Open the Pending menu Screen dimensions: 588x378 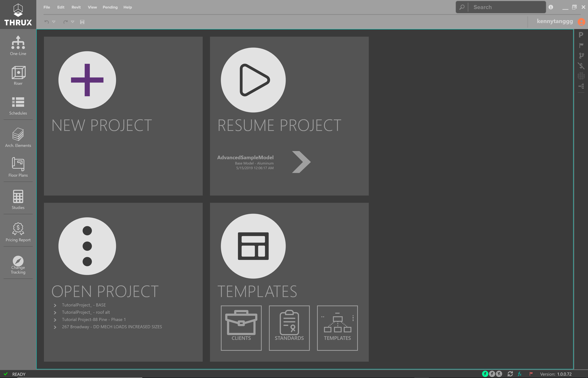pyautogui.click(x=110, y=7)
